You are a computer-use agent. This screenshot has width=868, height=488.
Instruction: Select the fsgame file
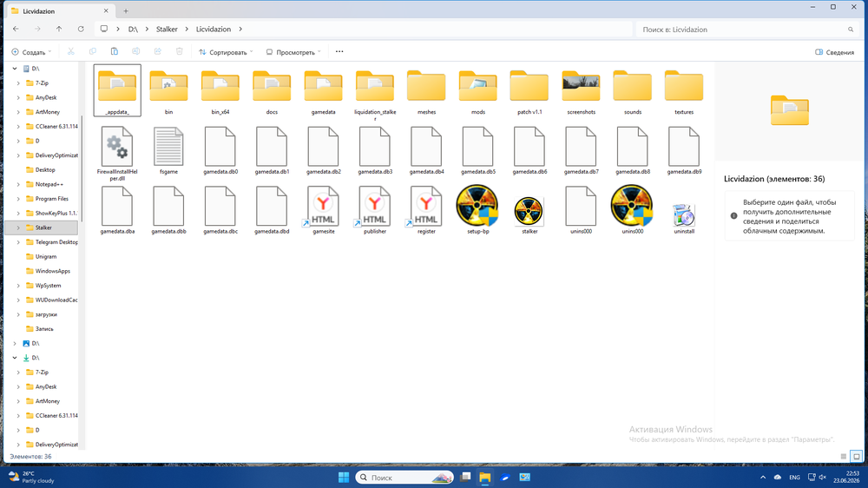pyautogui.click(x=168, y=147)
